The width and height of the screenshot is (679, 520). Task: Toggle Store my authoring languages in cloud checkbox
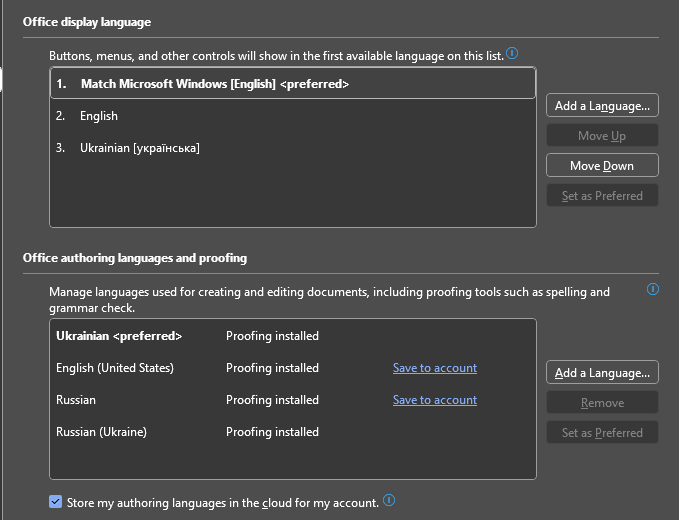click(56, 502)
